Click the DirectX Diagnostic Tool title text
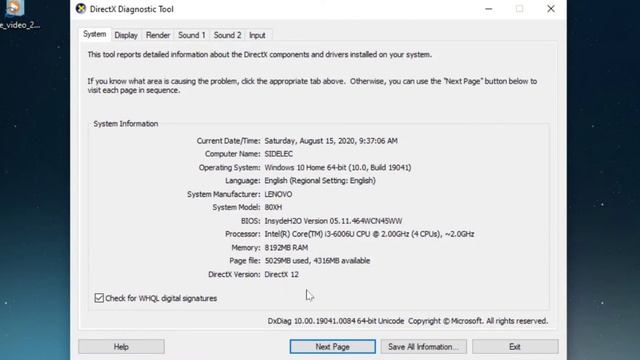Image resolution: width=640 pixels, height=360 pixels. pyautogui.click(x=131, y=9)
